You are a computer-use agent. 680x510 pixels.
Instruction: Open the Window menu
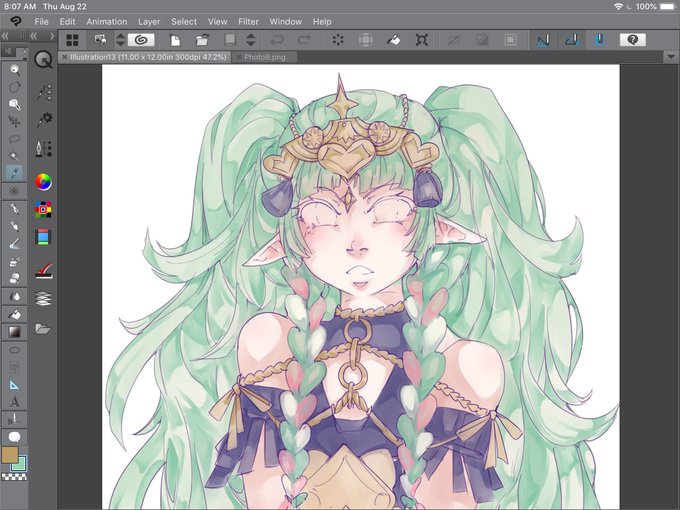pyautogui.click(x=285, y=22)
